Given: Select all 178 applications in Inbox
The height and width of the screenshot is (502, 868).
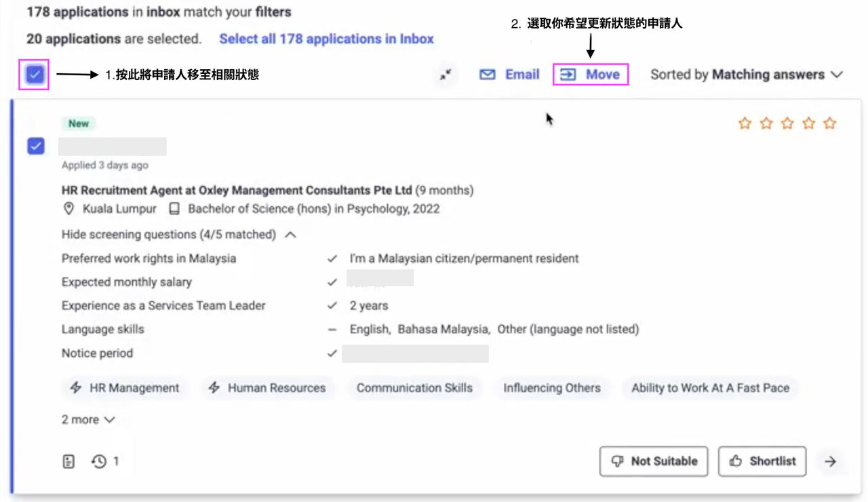Looking at the screenshot, I should [x=326, y=39].
